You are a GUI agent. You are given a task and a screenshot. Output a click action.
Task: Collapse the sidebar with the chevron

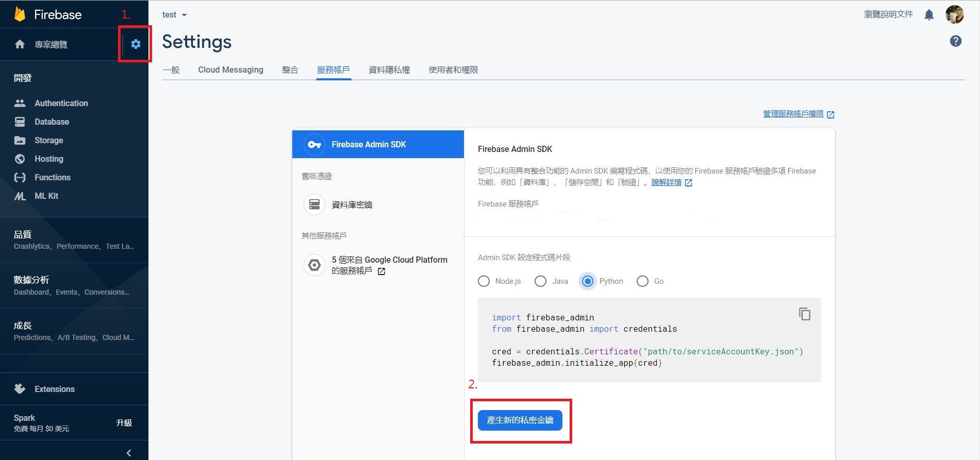[128, 453]
